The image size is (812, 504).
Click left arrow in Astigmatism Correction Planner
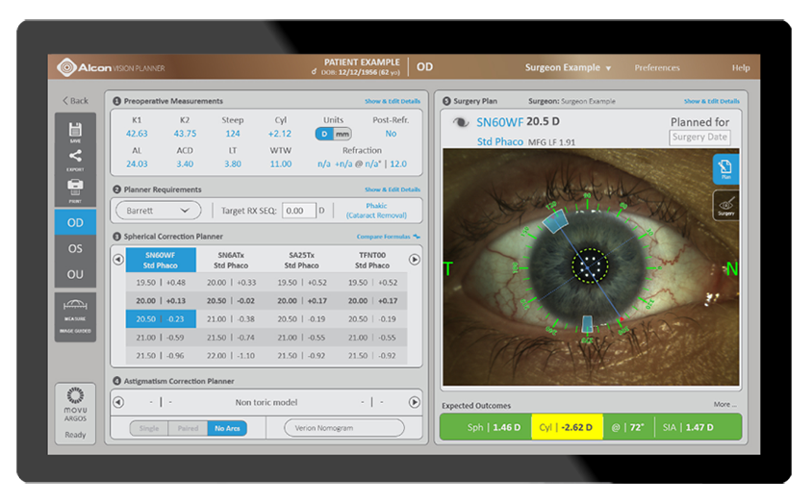(118, 402)
